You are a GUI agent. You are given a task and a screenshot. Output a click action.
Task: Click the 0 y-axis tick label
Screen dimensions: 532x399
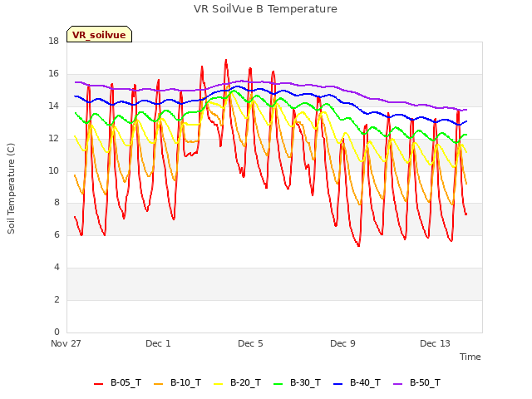pyautogui.click(x=57, y=332)
